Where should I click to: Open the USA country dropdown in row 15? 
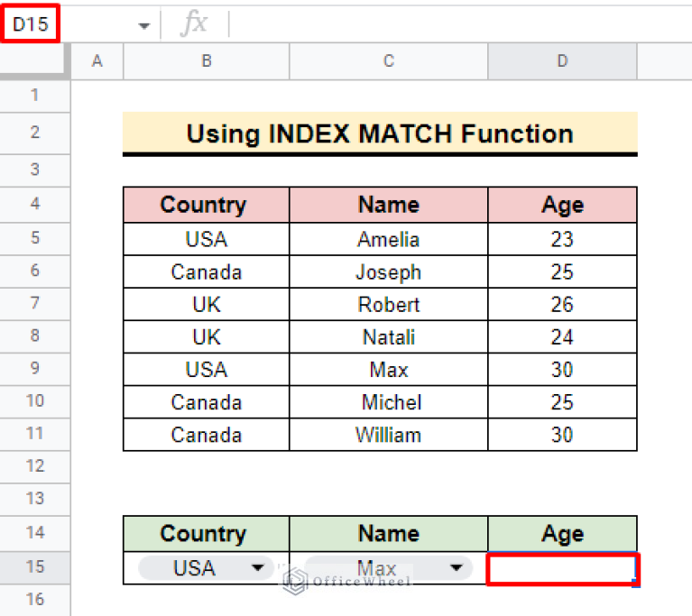click(x=260, y=568)
